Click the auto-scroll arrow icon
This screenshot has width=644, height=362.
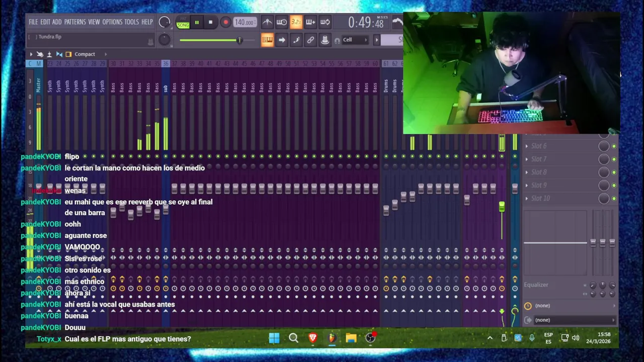282,40
